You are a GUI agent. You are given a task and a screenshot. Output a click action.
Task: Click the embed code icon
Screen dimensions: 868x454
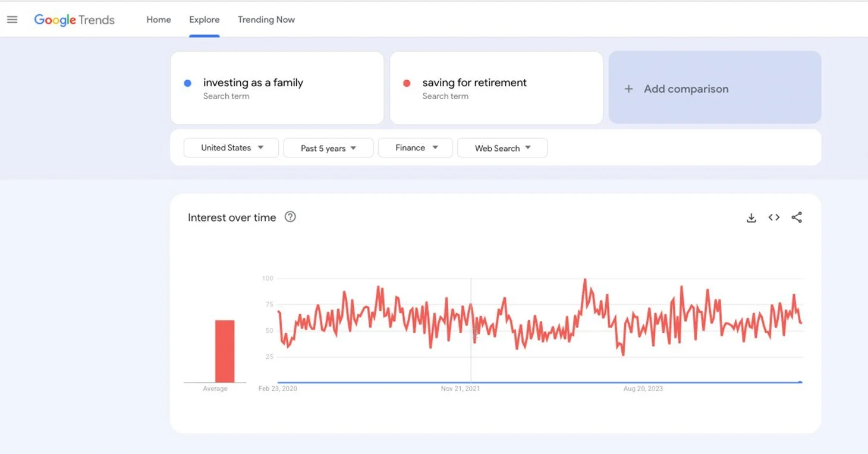(773, 217)
